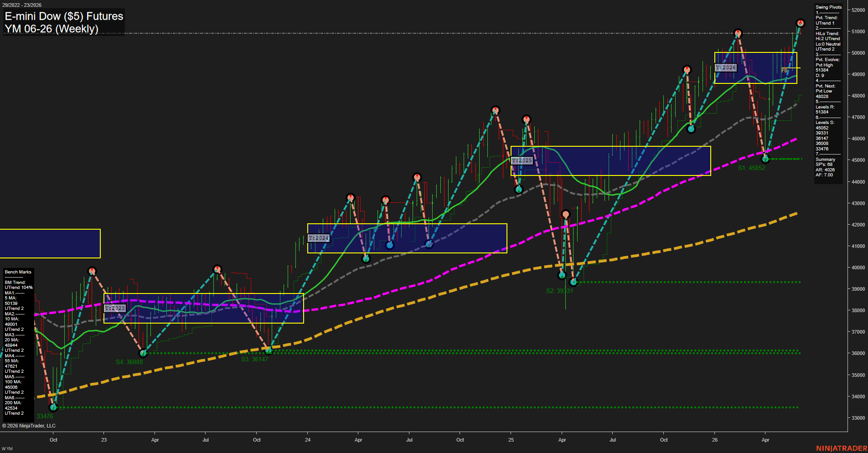Click the Pvt High value in Swing Pivots
The image size is (868, 453).
(824, 65)
